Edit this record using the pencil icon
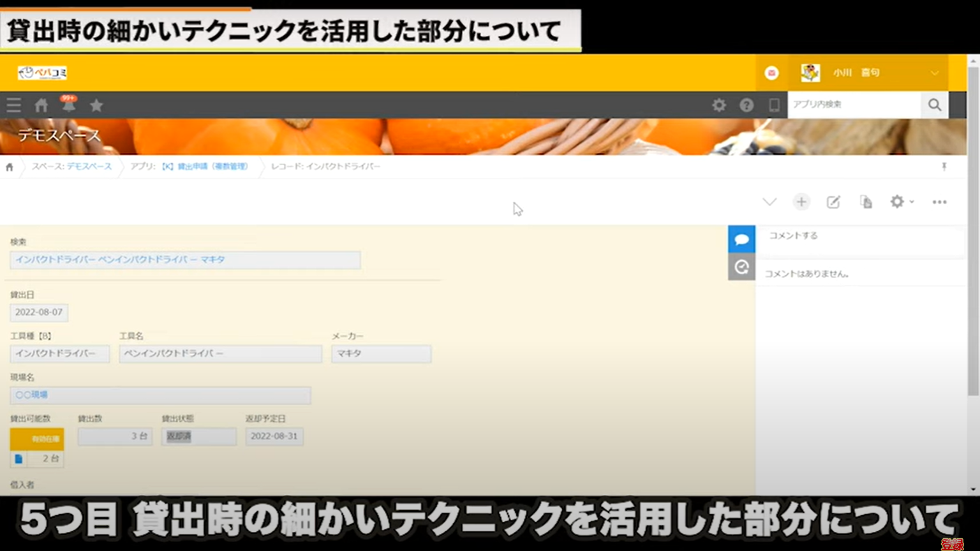 tap(833, 202)
